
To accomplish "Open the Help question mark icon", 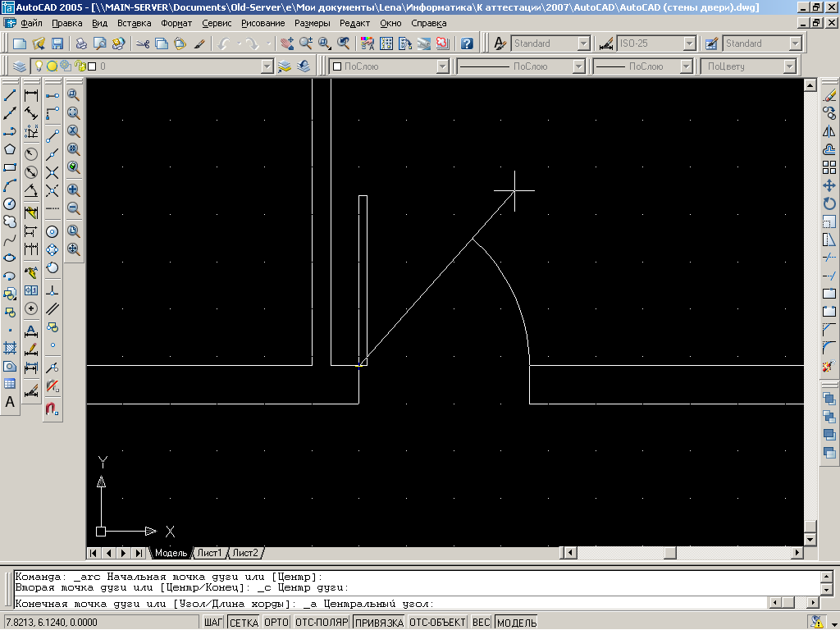I will pos(467,43).
